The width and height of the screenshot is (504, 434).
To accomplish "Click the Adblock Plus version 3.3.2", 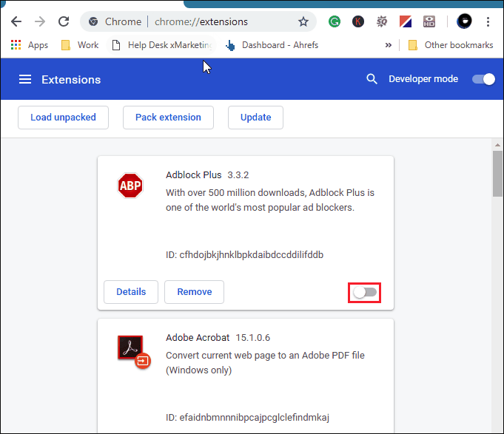I will click(238, 175).
